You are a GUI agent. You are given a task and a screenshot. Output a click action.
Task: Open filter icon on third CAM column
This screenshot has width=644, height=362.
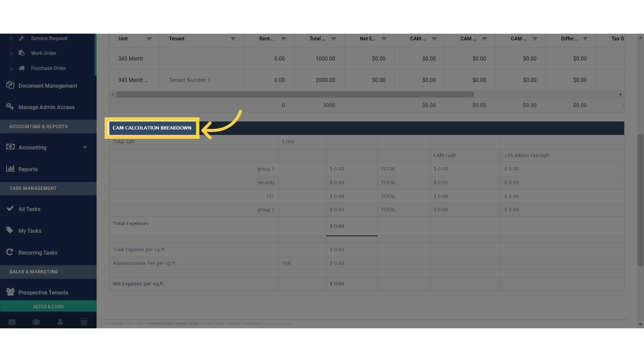click(535, 39)
